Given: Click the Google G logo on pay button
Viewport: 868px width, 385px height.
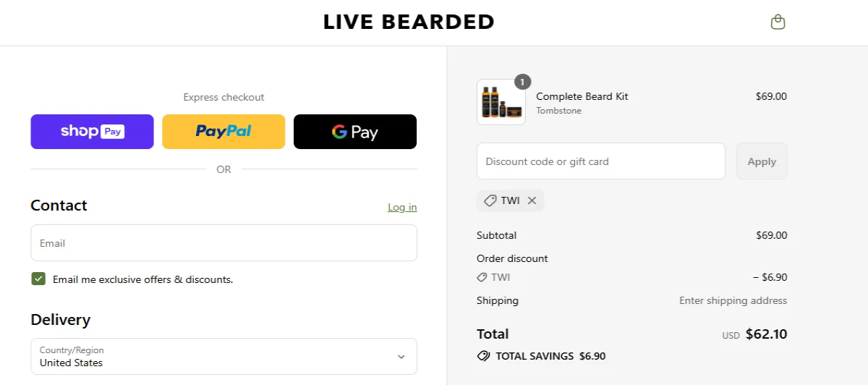Looking at the screenshot, I should (339, 132).
